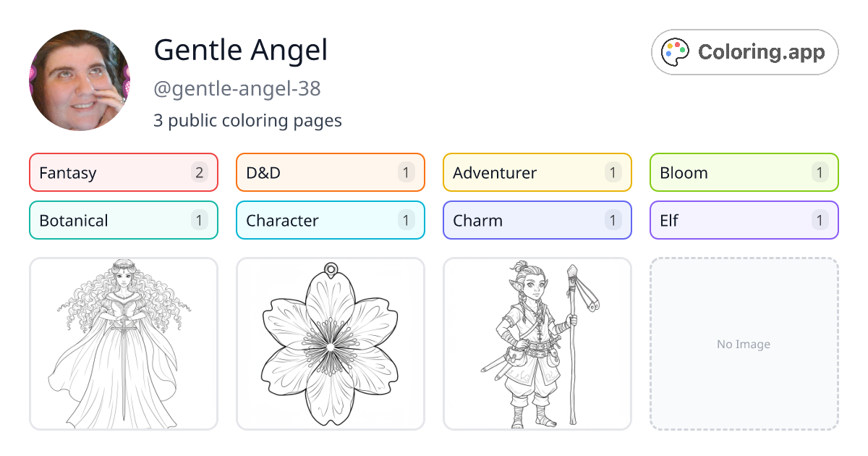This screenshot has width=868, height=456.
Task: Click the '3 public coloring pages' text
Action: point(248,120)
